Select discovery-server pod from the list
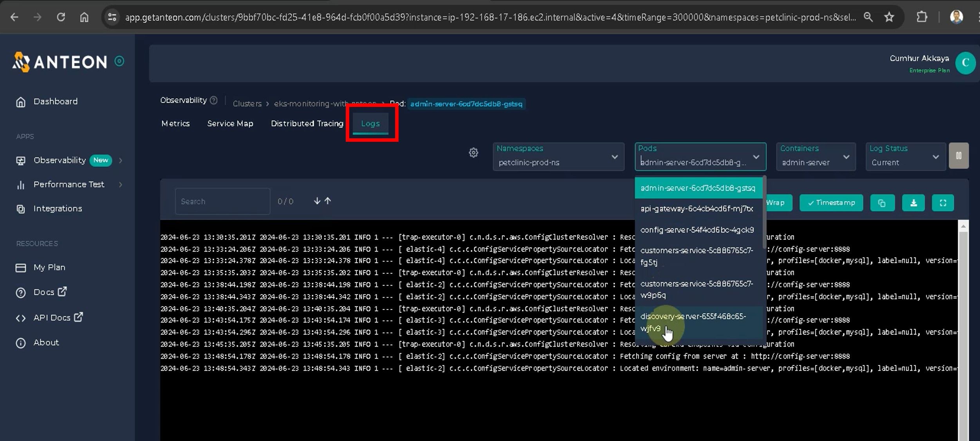Screen dimensions: 980x441 coord(693,322)
